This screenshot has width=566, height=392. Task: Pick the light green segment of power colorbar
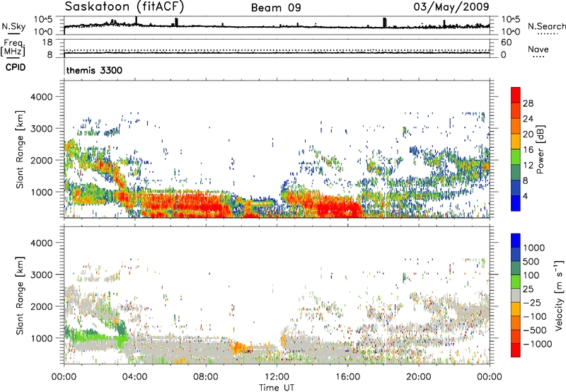(x=516, y=157)
